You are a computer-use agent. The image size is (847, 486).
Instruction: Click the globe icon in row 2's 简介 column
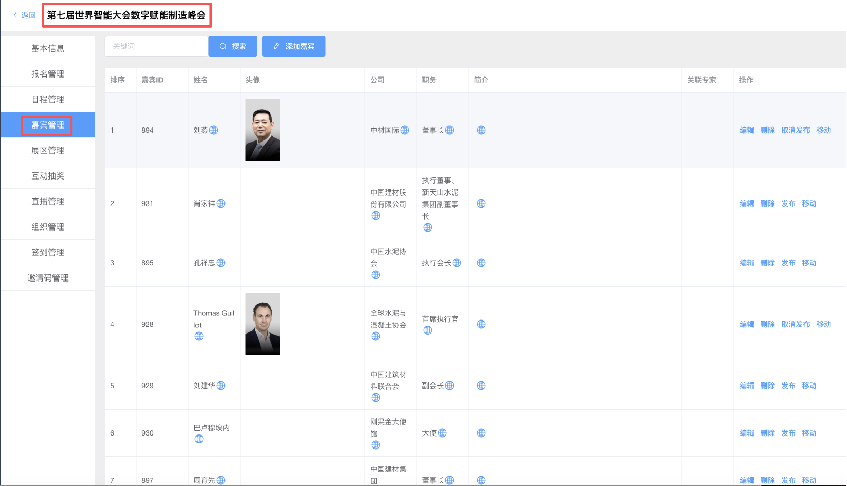coord(481,203)
